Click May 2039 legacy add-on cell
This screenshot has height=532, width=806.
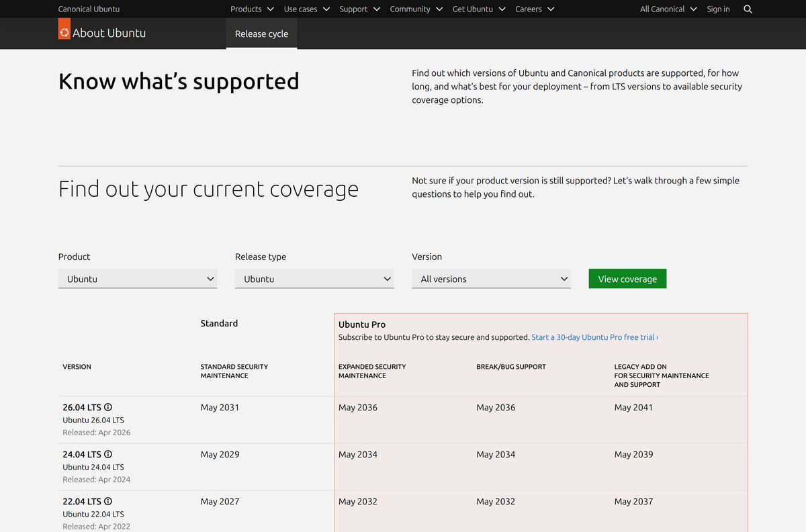click(x=633, y=454)
